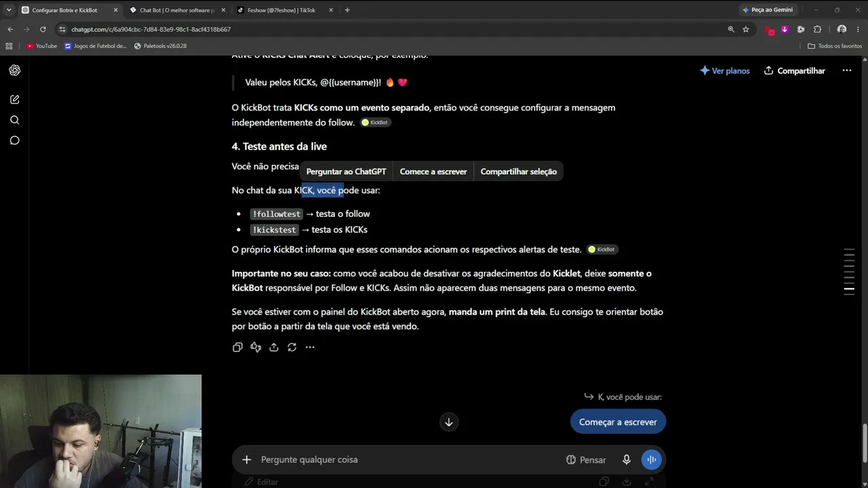Image resolution: width=868 pixels, height=488 pixels.
Task: View site information icon in address bar
Action: tap(62, 29)
